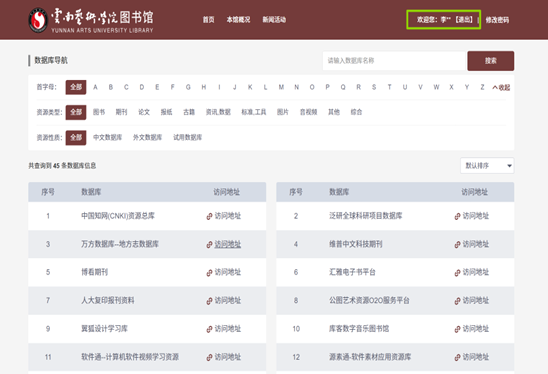Filter by first letter S
Viewport: 548px width, 374px height.
point(374,87)
